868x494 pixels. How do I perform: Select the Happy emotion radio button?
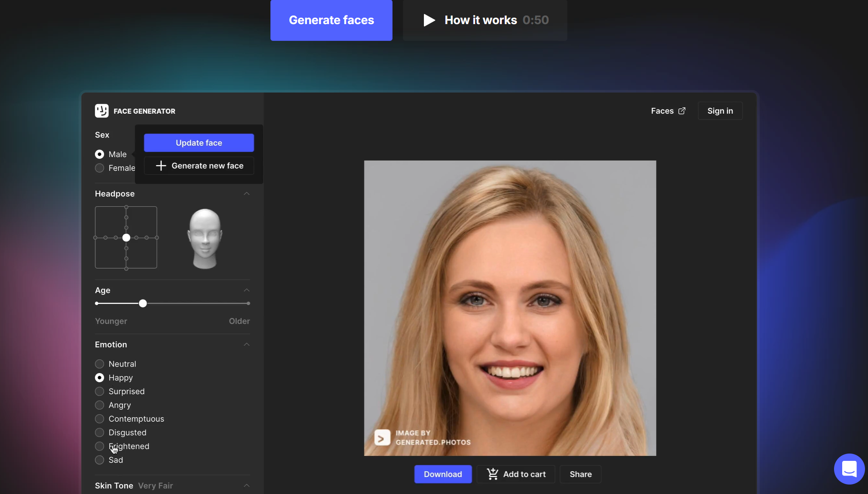tap(99, 377)
